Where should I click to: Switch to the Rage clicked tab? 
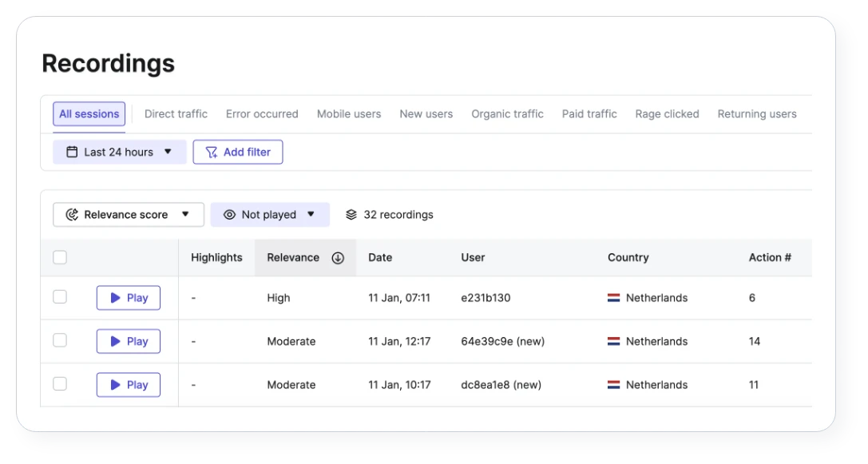pos(667,113)
